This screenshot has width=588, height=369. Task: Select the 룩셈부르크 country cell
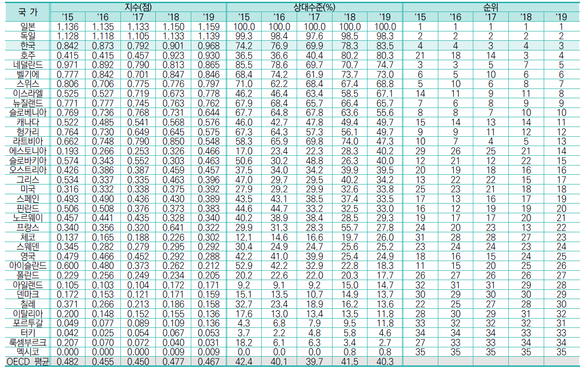pos(27,342)
